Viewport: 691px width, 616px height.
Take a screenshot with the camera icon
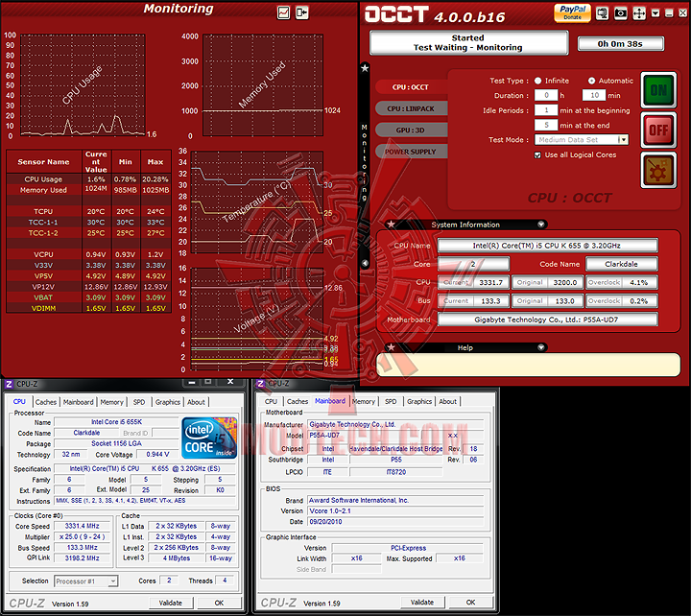(x=621, y=13)
